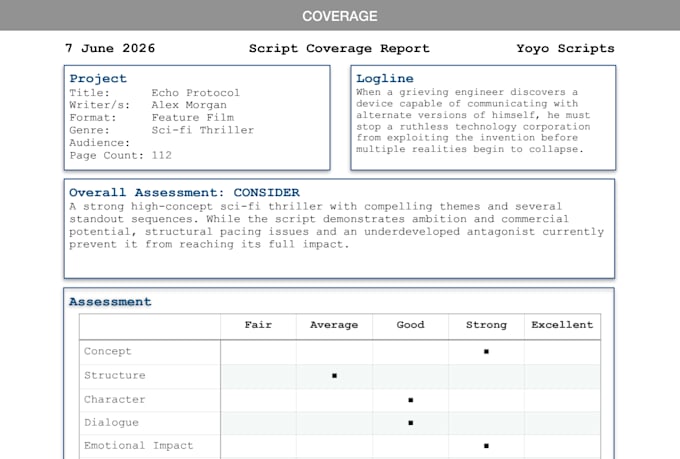The image size is (680, 459).
Task: Mark Structure as Fair in table
Action: pyautogui.click(x=258, y=376)
